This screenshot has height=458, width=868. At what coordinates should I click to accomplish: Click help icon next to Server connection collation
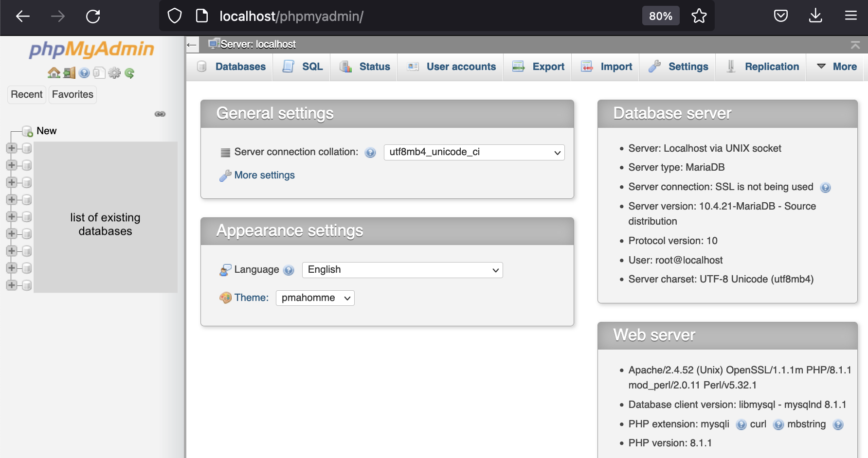click(370, 153)
